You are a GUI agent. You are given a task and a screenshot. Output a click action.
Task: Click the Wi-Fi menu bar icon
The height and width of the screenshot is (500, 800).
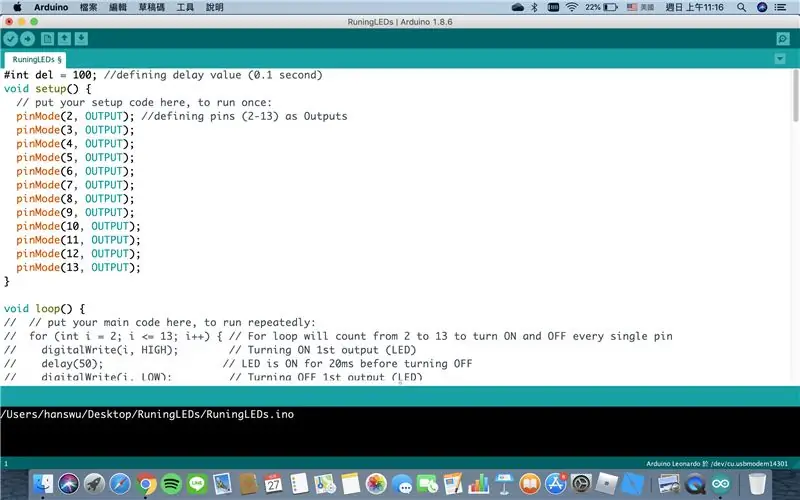click(x=572, y=7)
